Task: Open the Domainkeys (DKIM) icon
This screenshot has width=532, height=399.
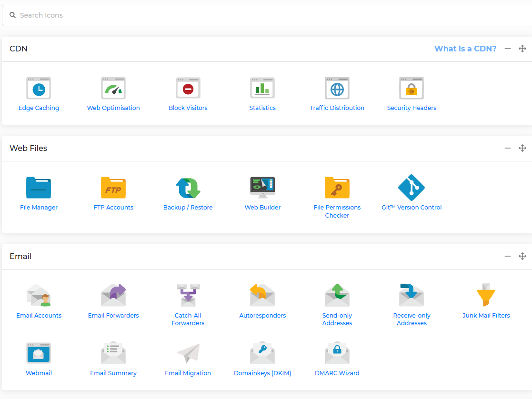Action: point(262,353)
